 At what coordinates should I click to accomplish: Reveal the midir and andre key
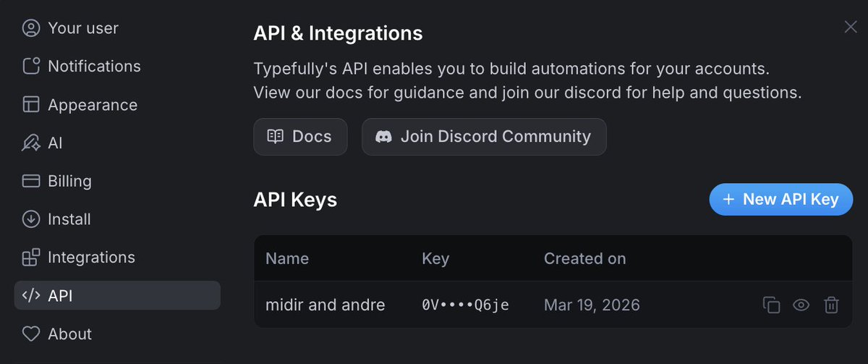coord(801,305)
